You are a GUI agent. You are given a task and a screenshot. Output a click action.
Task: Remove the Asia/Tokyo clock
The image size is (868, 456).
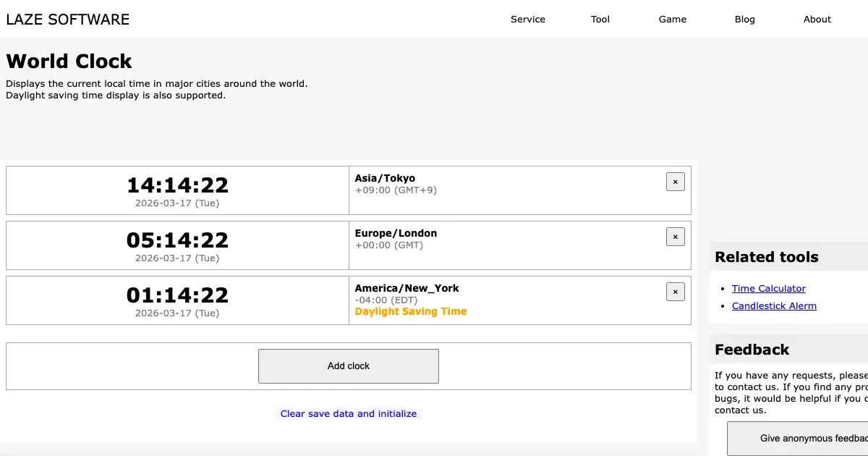click(x=675, y=182)
